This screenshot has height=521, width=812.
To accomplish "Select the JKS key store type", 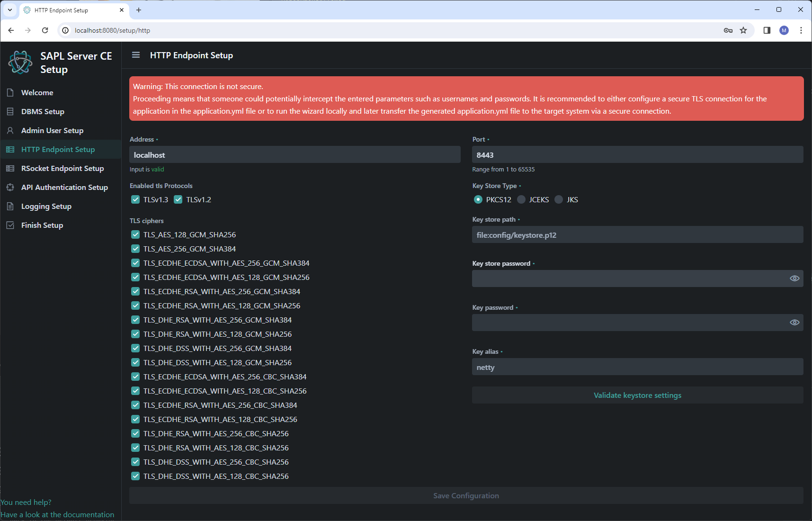I will 559,199.
